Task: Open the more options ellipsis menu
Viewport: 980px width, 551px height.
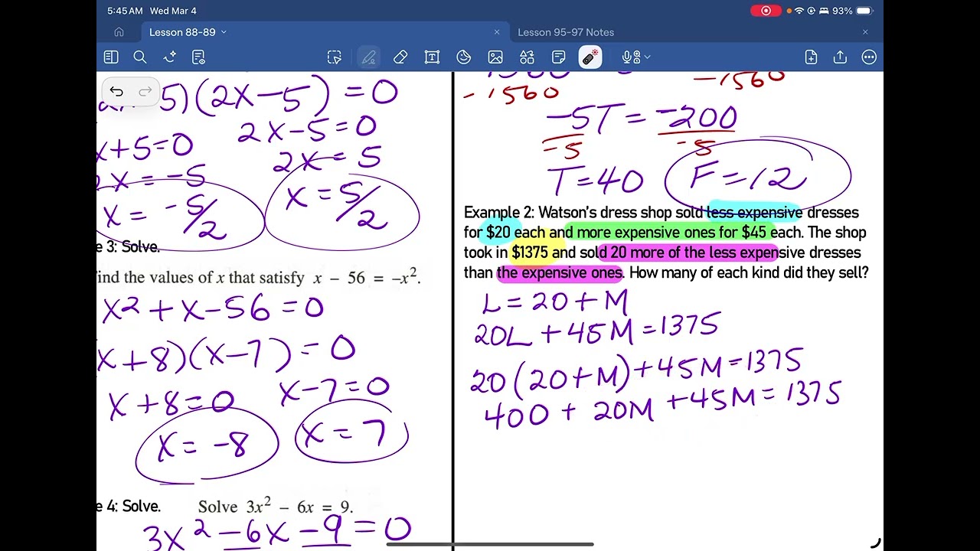Action: pyautogui.click(x=869, y=57)
